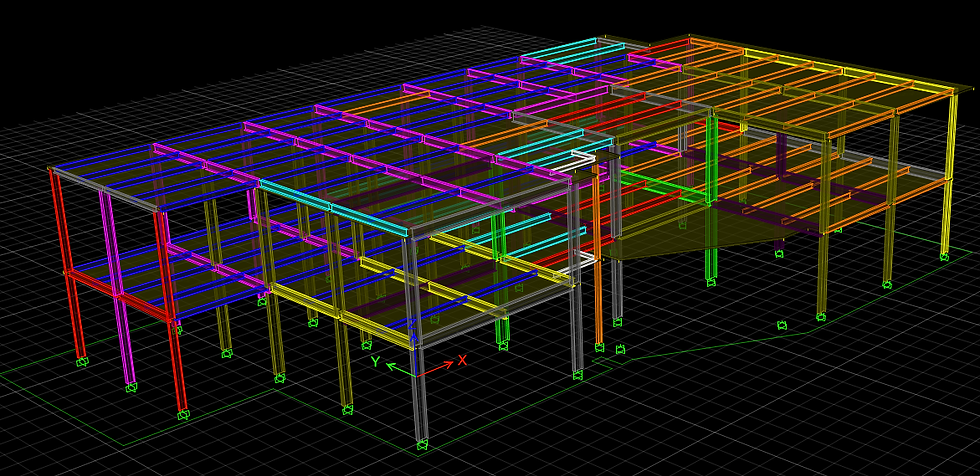Select support icon under the tall orange column

[599, 347]
